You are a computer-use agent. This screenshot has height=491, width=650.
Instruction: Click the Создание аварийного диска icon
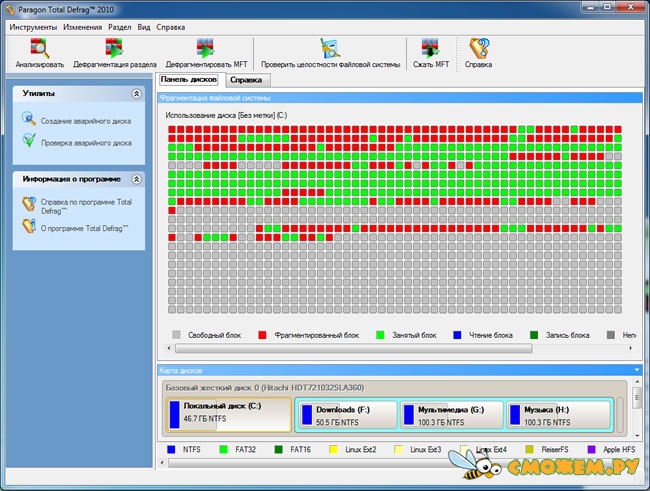pyautogui.click(x=29, y=119)
